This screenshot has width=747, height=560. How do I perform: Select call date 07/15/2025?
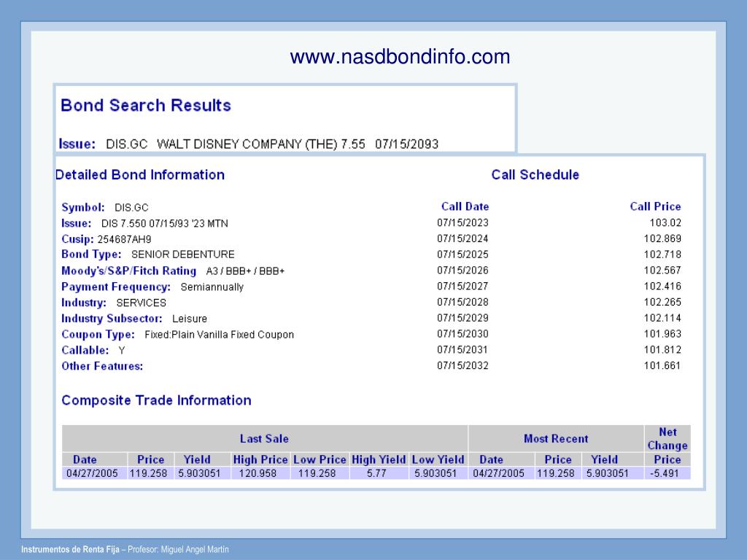tap(462, 254)
